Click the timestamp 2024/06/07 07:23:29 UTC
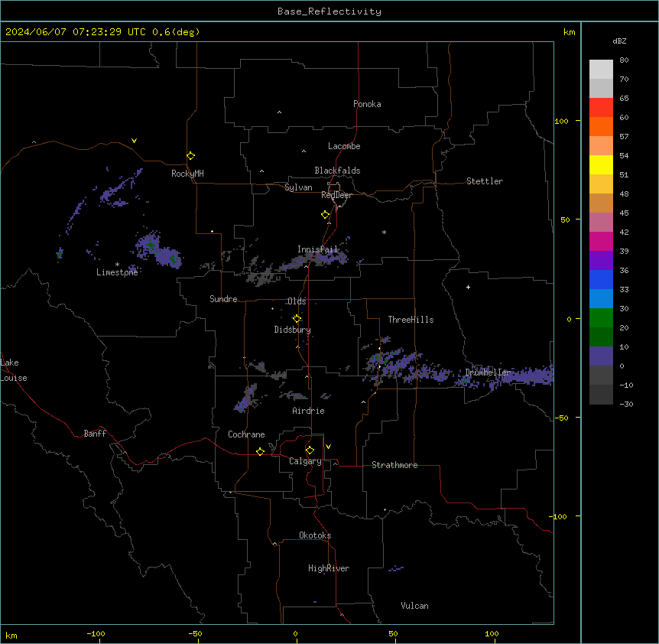 coord(76,32)
